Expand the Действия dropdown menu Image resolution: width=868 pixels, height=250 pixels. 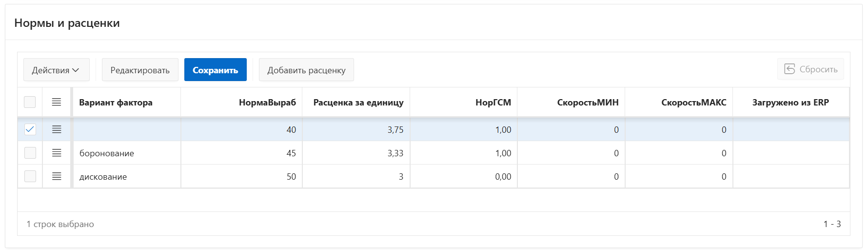coord(56,70)
